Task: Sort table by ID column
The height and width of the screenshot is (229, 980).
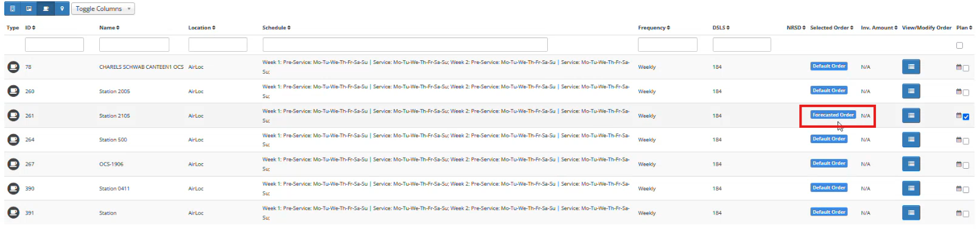Action: [x=30, y=27]
